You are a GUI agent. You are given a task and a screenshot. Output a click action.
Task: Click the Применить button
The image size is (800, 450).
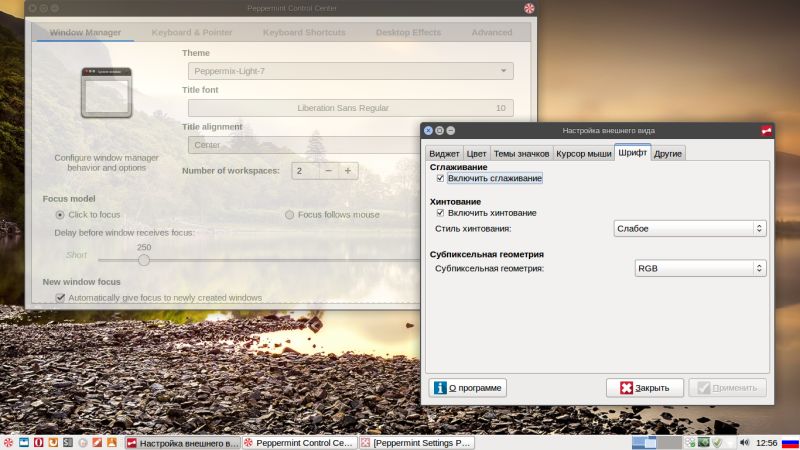pos(728,388)
